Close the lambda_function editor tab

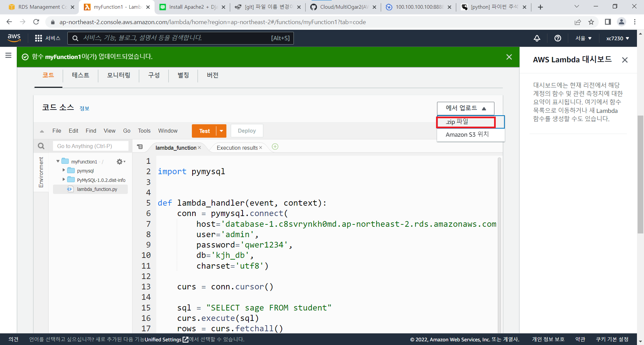coord(200,148)
